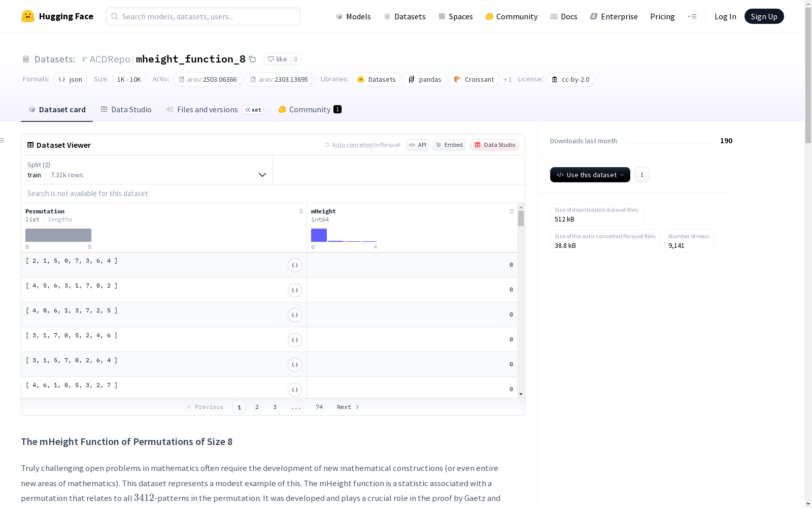Open the more navigation menu icon
This screenshot has width=812, height=508.
point(692,16)
